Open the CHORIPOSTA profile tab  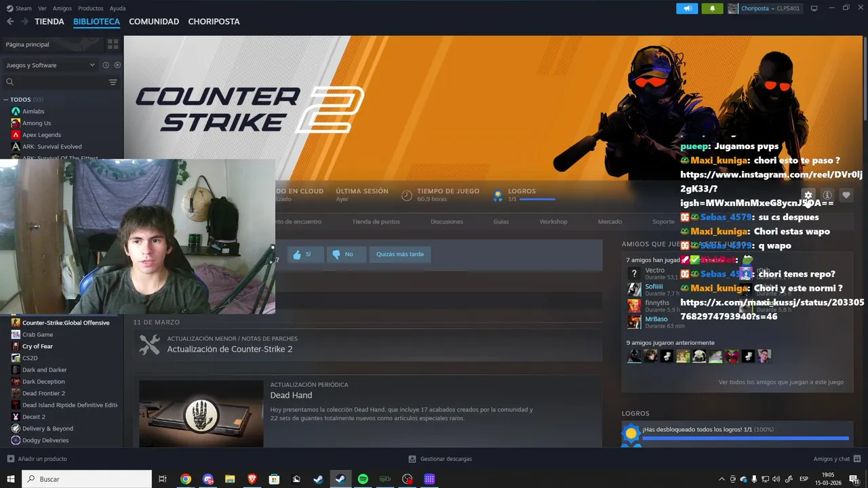[214, 22]
